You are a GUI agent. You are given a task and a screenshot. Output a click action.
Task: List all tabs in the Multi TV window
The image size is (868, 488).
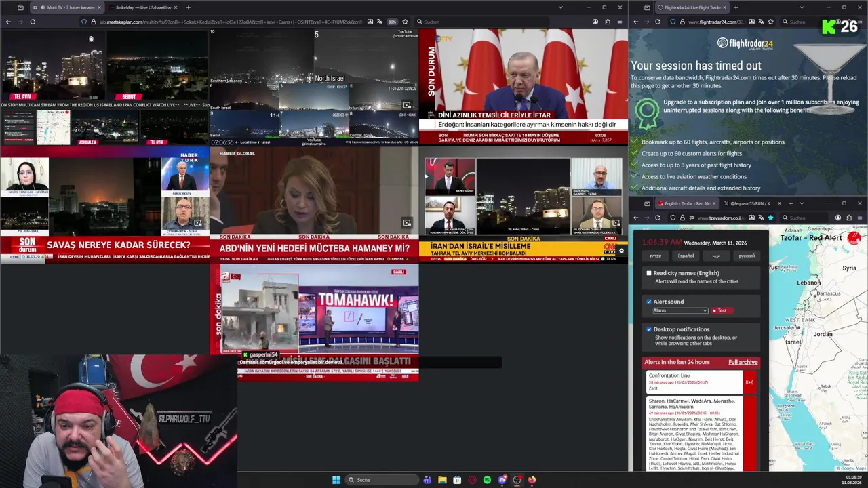560,7
